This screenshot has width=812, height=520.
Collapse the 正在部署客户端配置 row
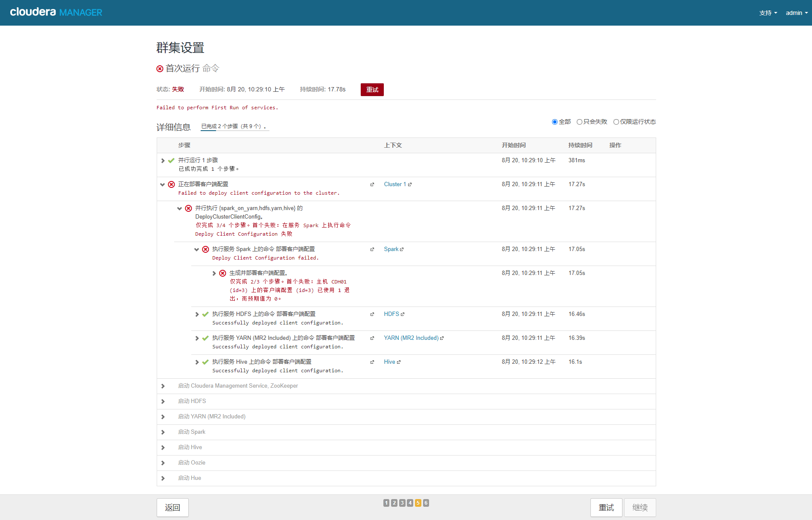click(x=163, y=184)
